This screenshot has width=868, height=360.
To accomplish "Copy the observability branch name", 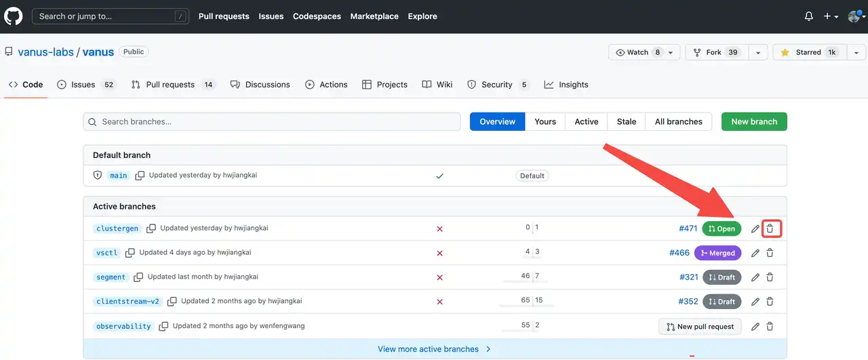I will (x=163, y=326).
